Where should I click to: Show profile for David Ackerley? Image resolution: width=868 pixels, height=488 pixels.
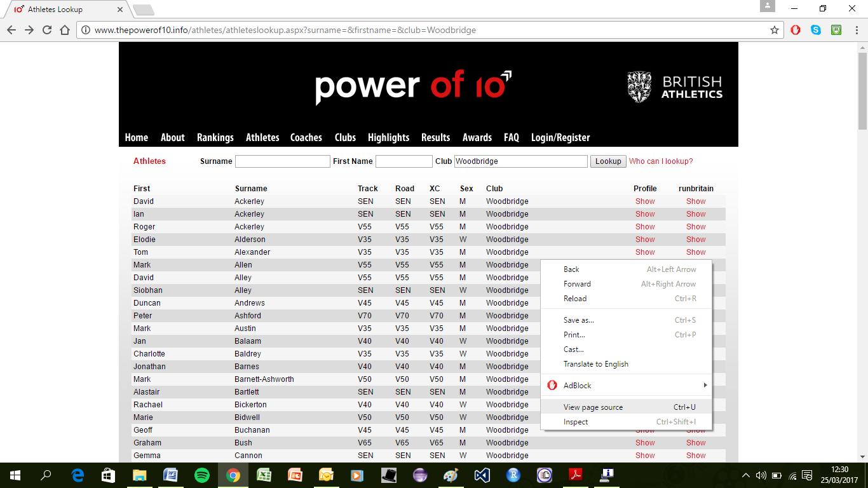tap(644, 201)
